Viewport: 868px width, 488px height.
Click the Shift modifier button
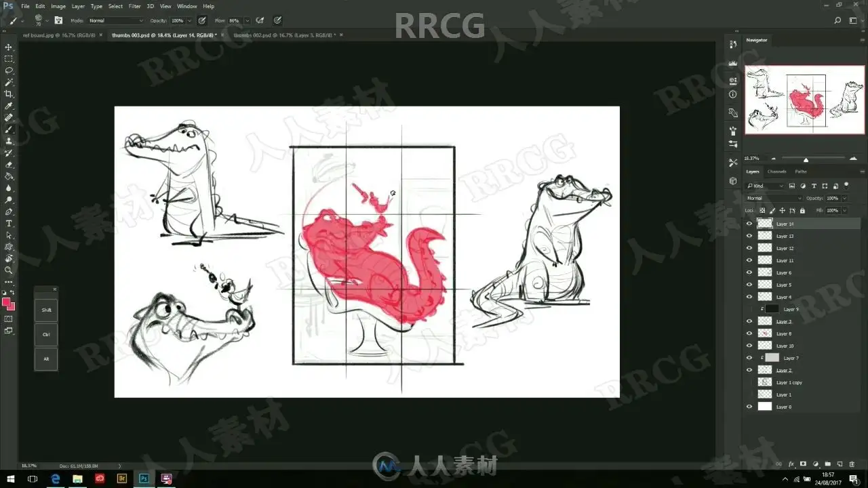46,310
